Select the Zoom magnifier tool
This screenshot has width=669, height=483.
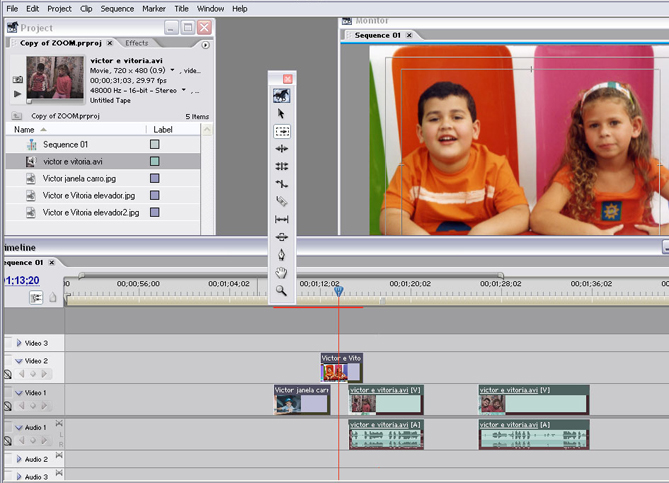[282, 290]
